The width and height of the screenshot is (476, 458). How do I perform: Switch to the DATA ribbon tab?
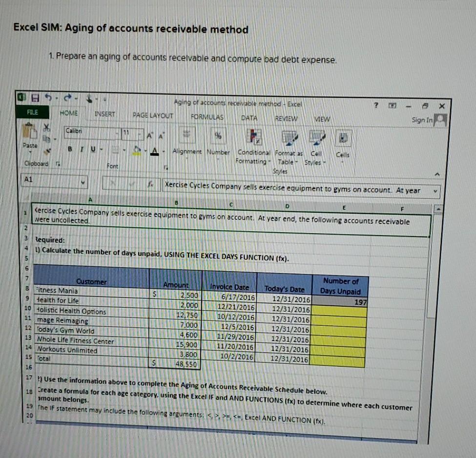250,118
